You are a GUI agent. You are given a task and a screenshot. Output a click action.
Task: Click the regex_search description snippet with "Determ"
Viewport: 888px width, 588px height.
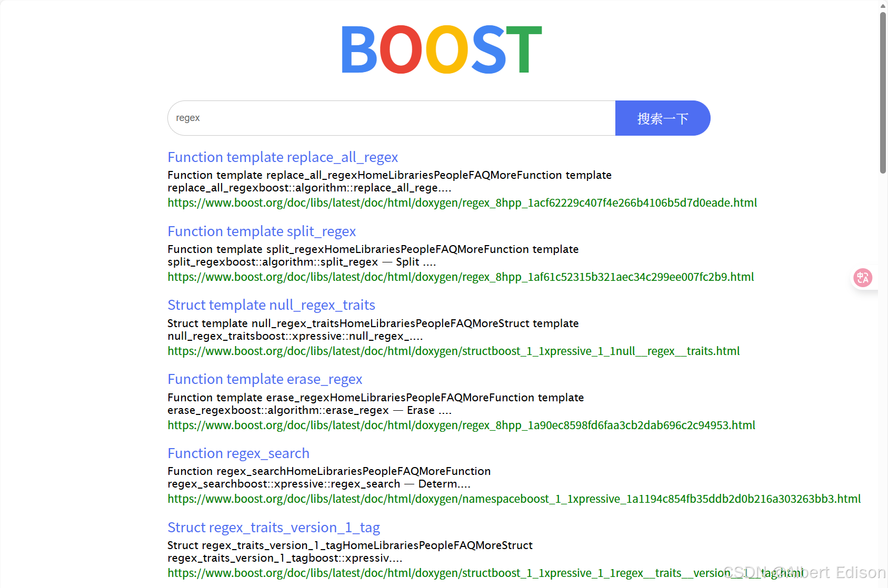329,478
